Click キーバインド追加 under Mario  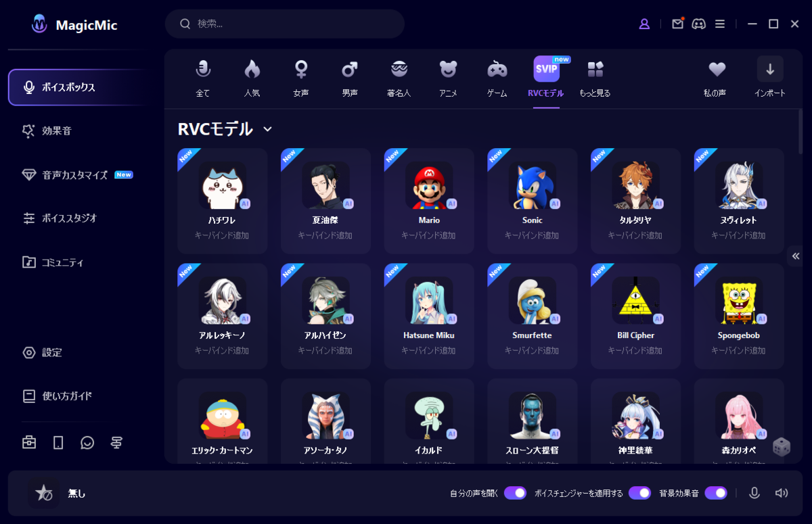[429, 236]
